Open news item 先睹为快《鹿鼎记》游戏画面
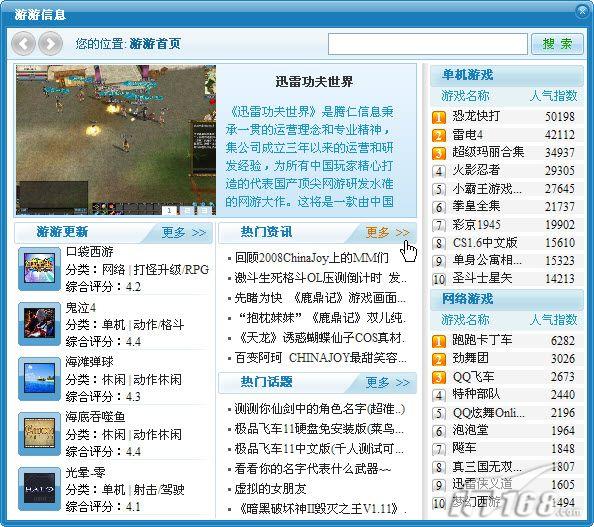Viewport: 594px width, 527px height. point(320,298)
